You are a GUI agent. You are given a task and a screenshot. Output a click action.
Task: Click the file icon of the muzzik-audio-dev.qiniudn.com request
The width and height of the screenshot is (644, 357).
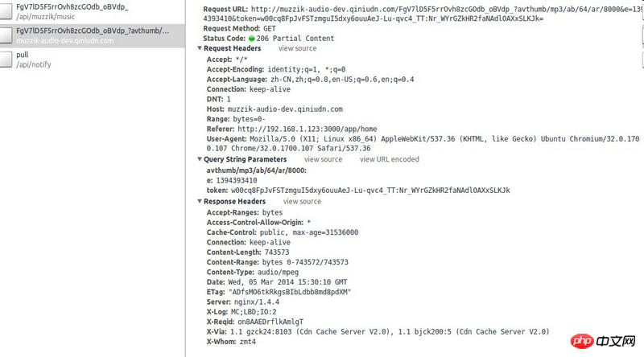pyautogui.click(x=6, y=35)
